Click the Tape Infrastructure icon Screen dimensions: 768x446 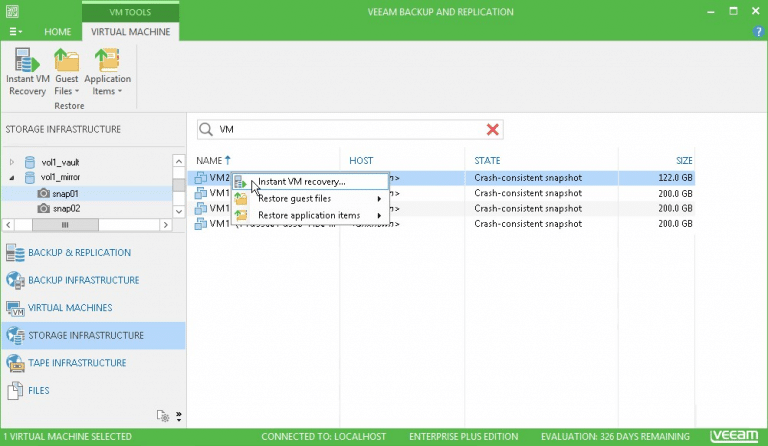pos(15,363)
